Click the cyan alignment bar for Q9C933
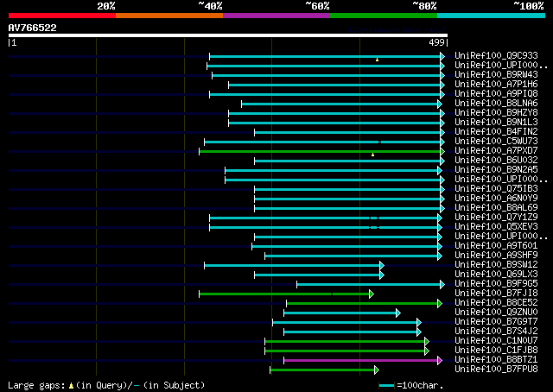Viewport: 553px width, 392px height. tap(325, 56)
